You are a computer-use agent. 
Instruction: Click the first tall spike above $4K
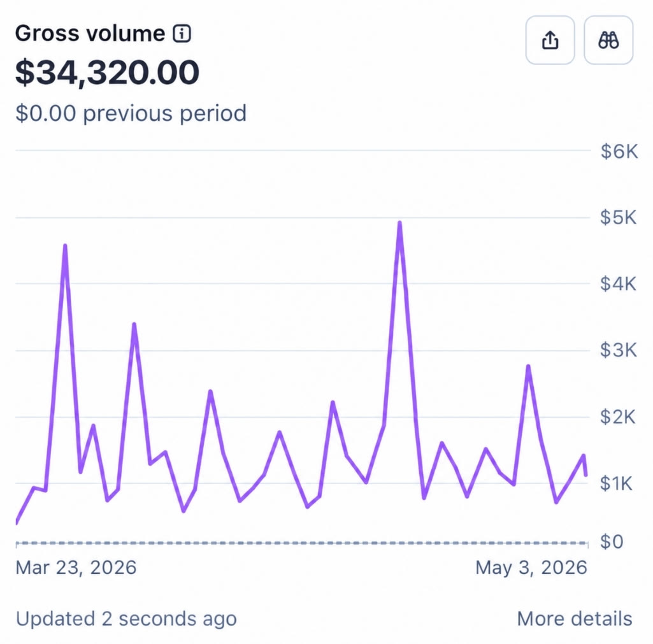coord(66,247)
